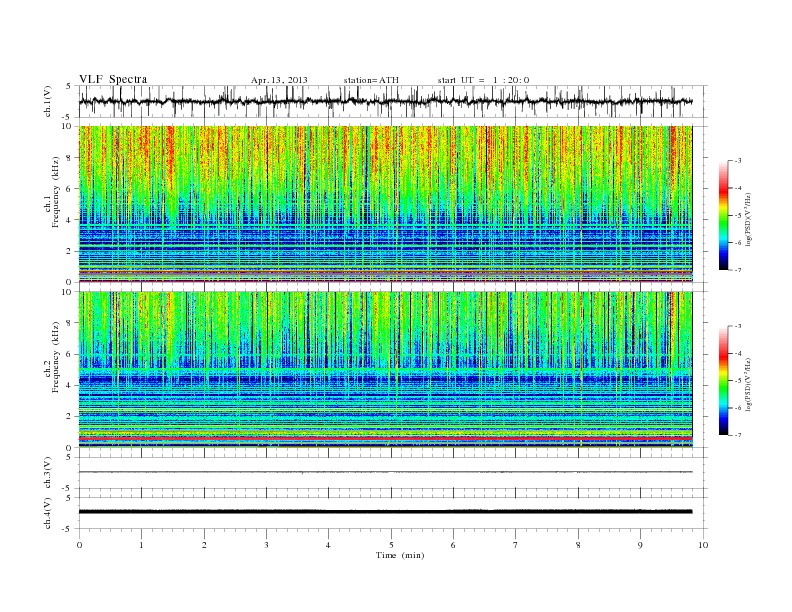Click the ch.2 "Frequency (kHz)" axis label
This screenshot has width=792, height=612.
click(x=55, y=356)
